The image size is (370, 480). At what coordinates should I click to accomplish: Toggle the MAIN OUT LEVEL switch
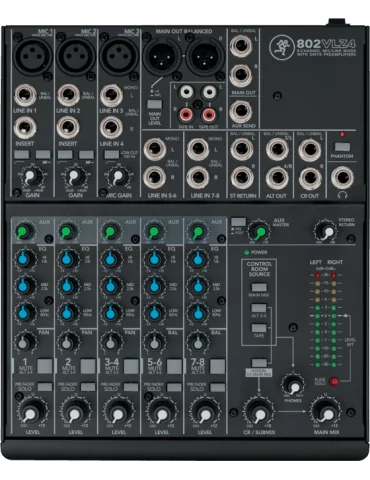[x=155, y=104]
